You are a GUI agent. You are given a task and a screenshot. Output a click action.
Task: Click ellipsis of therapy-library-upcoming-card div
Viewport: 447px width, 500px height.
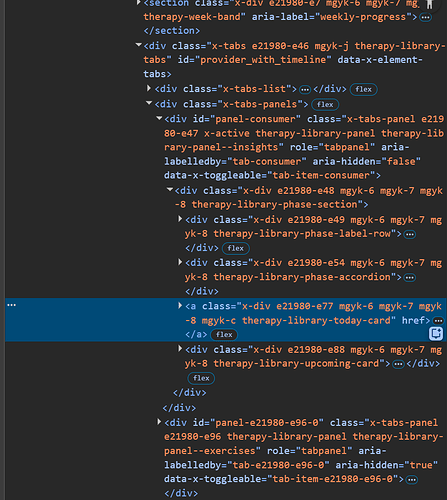(398, 364)
